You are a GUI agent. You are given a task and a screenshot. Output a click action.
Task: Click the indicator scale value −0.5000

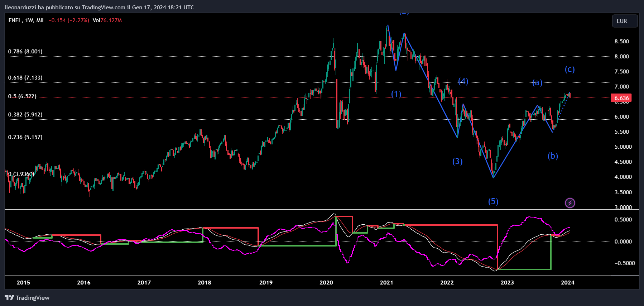pos(625,263)
